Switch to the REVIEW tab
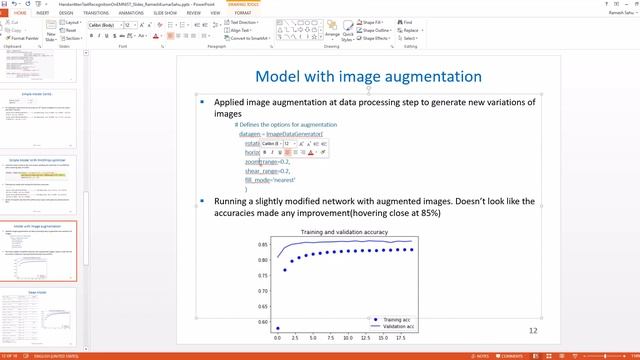640x360 pixels. pos(193,13)
